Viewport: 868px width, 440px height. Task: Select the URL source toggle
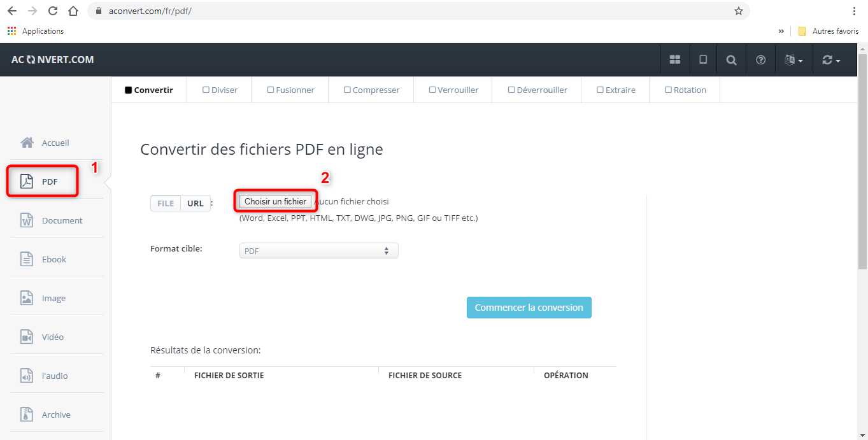196,203
